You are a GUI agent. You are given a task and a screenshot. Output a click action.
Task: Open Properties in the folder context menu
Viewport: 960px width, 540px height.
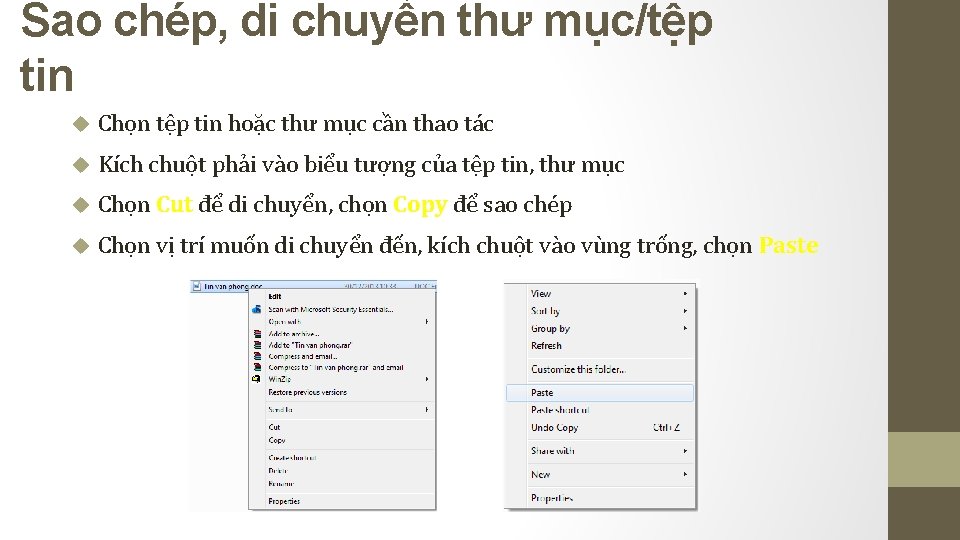click(x=552, y=498)
